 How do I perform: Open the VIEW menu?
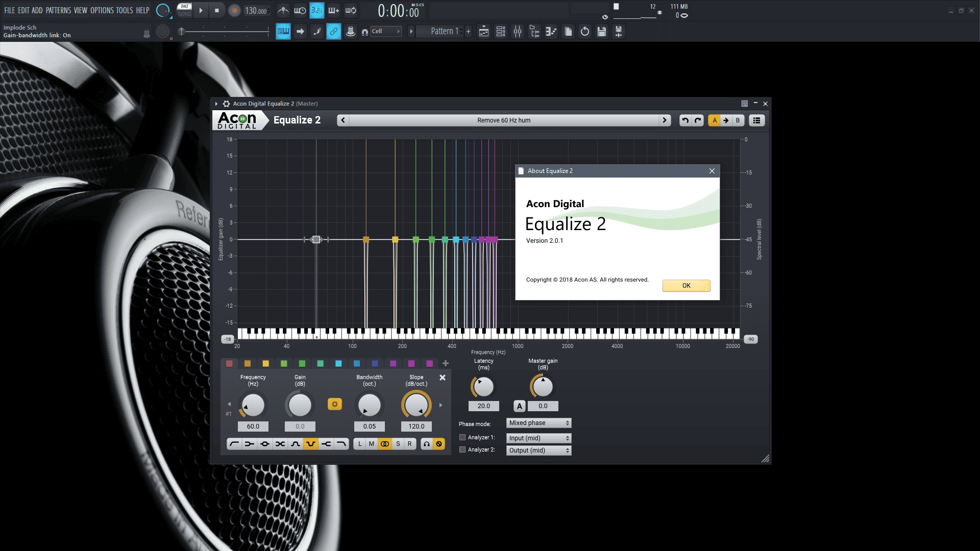tap(81, 10)
